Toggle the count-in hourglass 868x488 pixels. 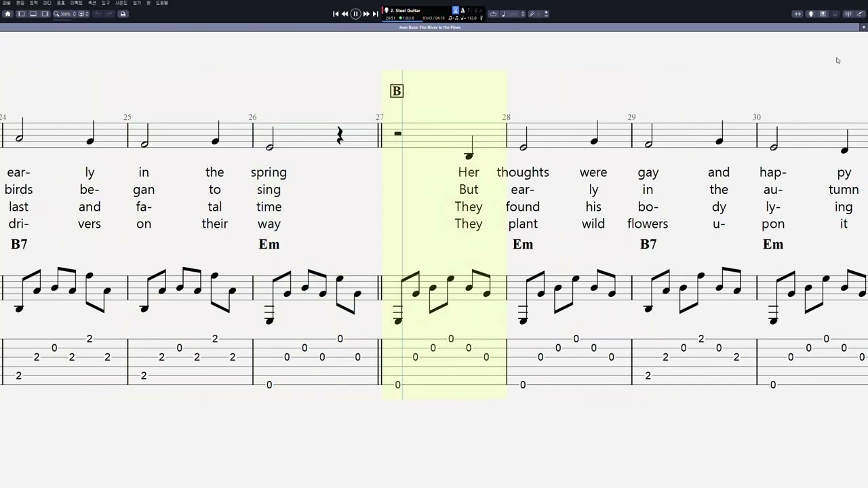coord(456,10)
